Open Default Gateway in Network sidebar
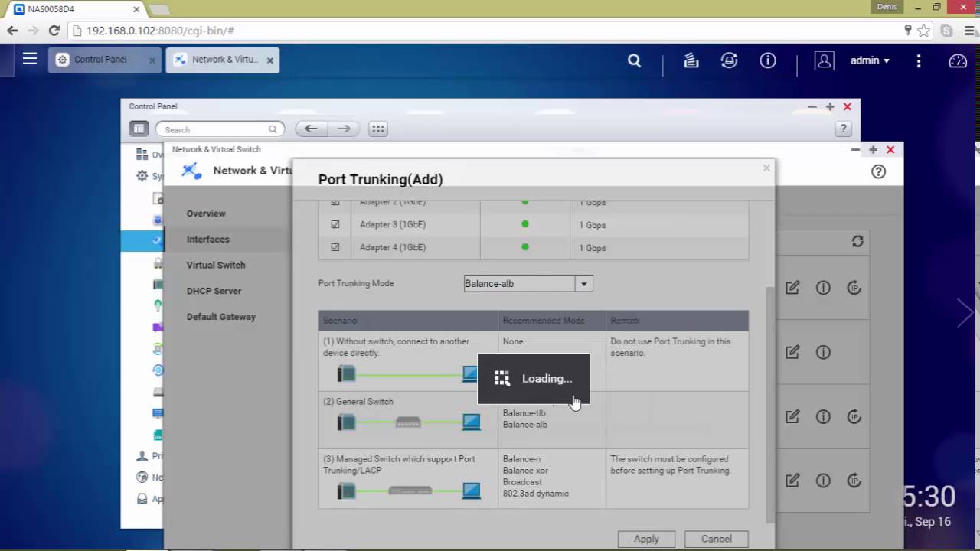 point(221,317)
